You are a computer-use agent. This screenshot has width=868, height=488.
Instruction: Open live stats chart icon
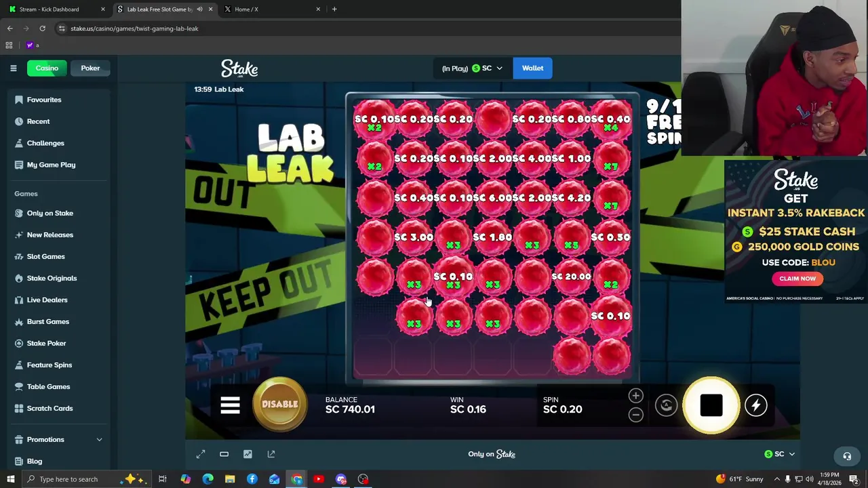tap(248, 454)
